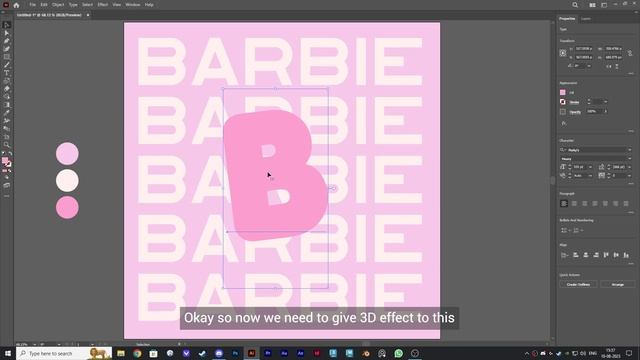Click the Opacity label link
Viewport: 640px width, 360px height.
[x=575, y=112]
